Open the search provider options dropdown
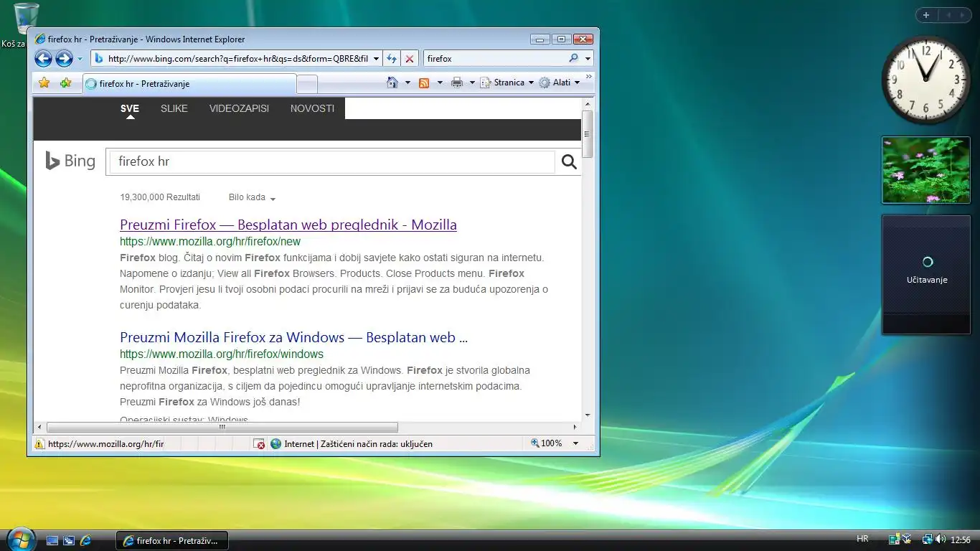This screenshot has height=551, width=980. (588, 59)
